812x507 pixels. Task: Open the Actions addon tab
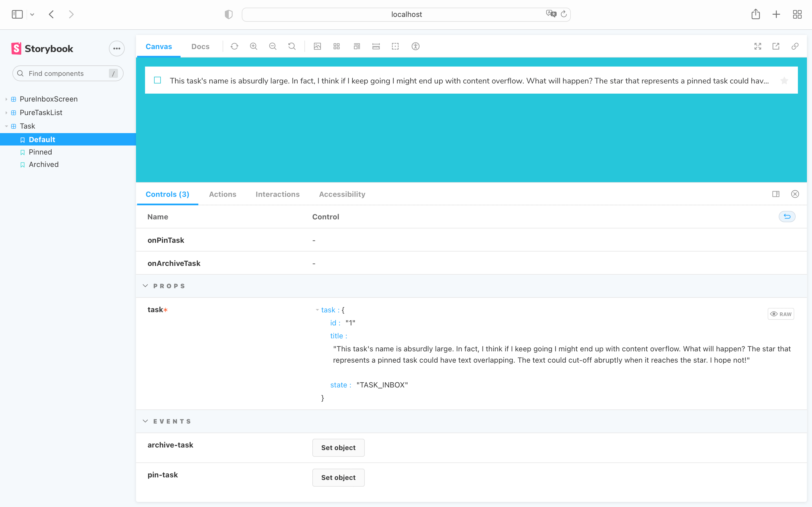click(x=222, y=194)
